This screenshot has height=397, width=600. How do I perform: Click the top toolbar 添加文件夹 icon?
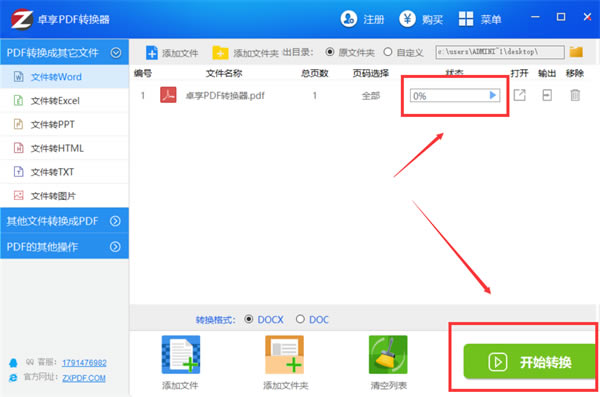[x=220, y=52]
